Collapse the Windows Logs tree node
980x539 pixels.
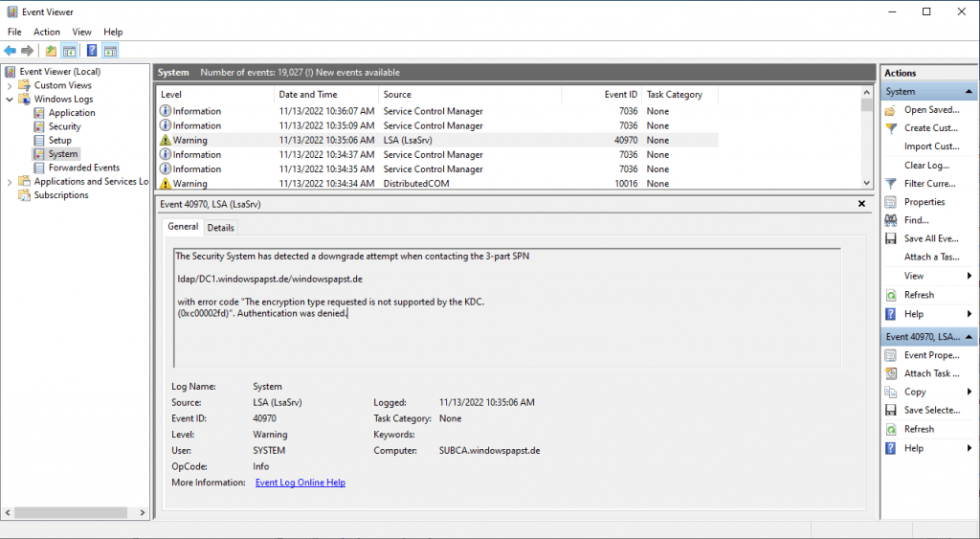click(11, 100)
